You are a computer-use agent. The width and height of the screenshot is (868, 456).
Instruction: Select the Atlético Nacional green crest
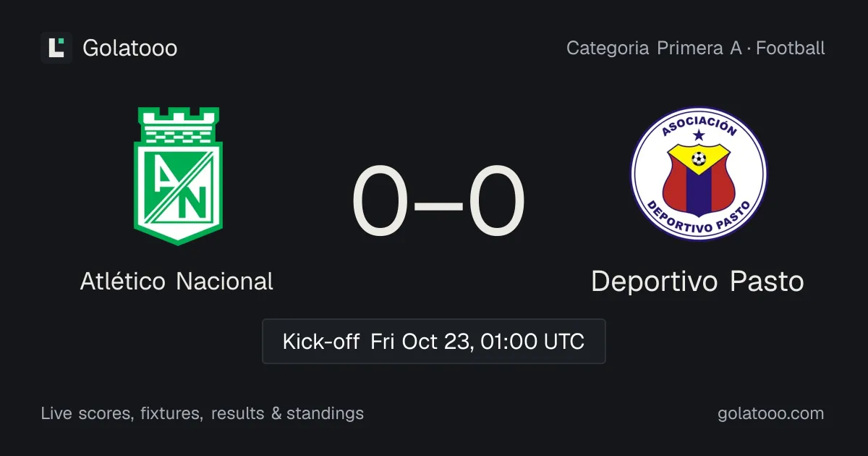177,176
